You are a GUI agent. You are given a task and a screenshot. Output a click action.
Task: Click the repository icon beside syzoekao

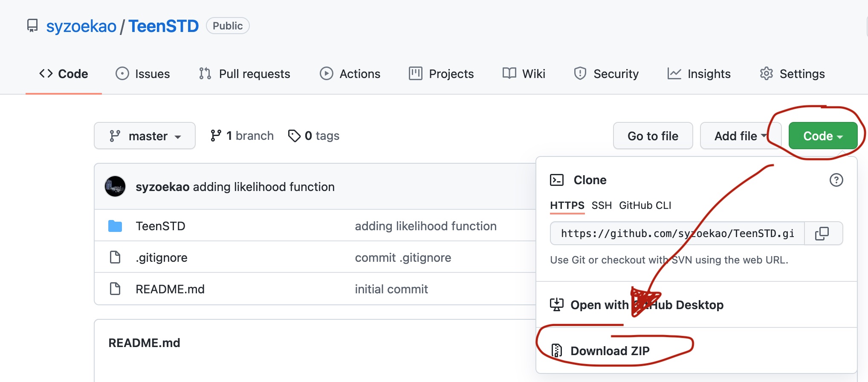coord(32,26)
